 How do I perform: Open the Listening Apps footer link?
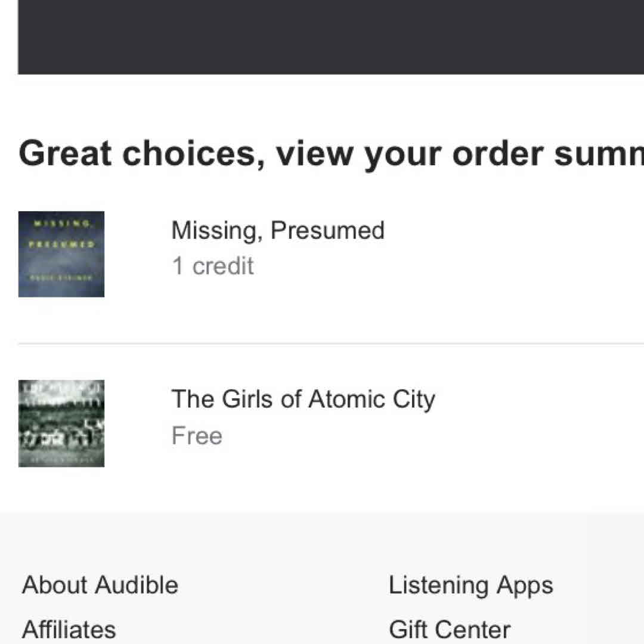pyautogui.click(x=470, y=585)
